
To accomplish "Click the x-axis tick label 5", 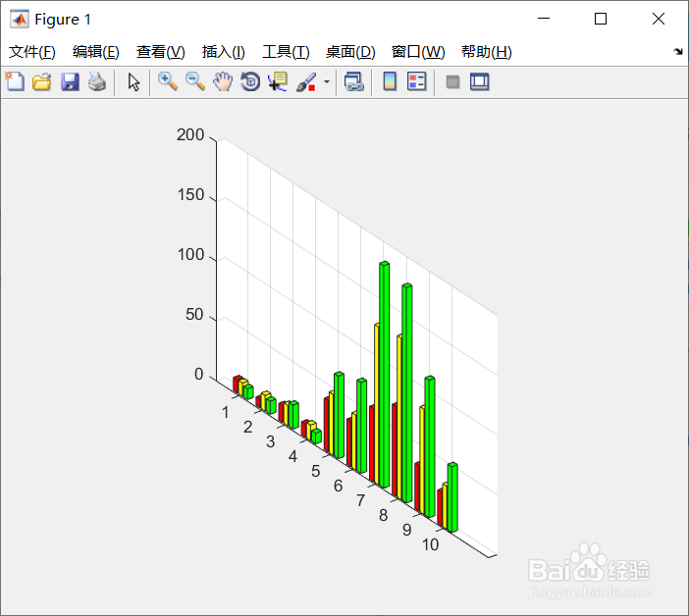I will point(315,471).
